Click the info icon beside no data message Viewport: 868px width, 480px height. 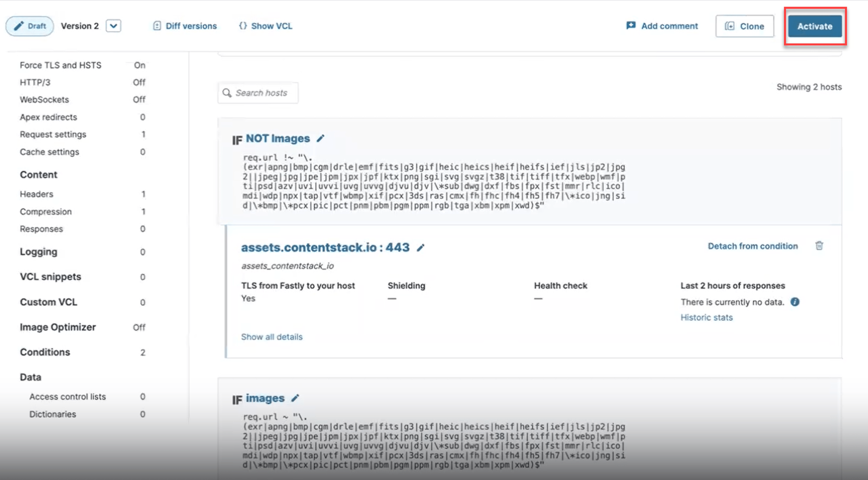pos(795,302)
